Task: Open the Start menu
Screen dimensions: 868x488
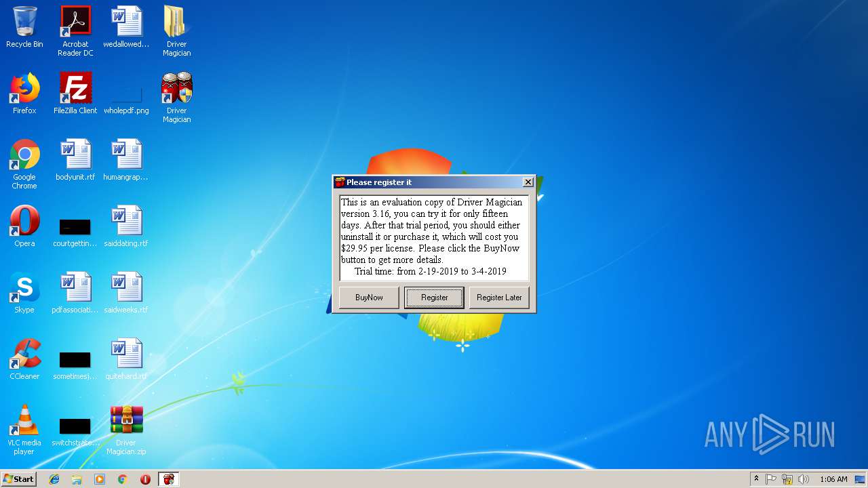Action: [18, 479]
